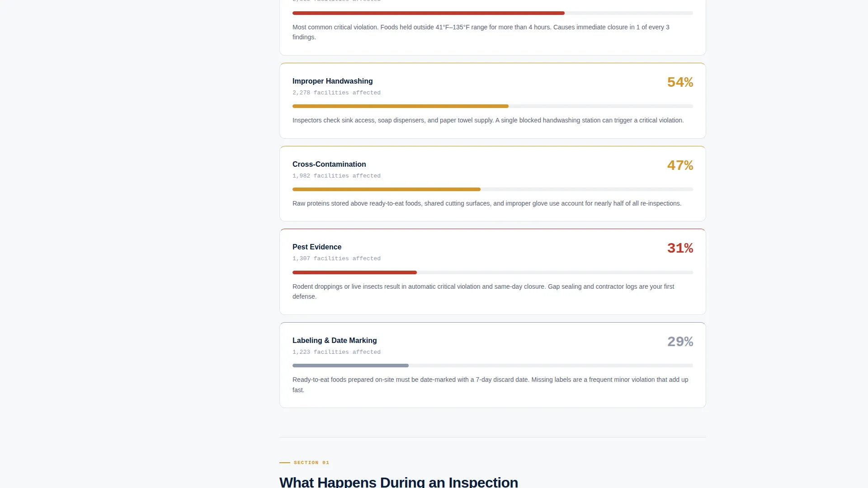Click the raw proteins description paragraph
The width and height of the screenshot is (868, 488).
click(487, 203)
